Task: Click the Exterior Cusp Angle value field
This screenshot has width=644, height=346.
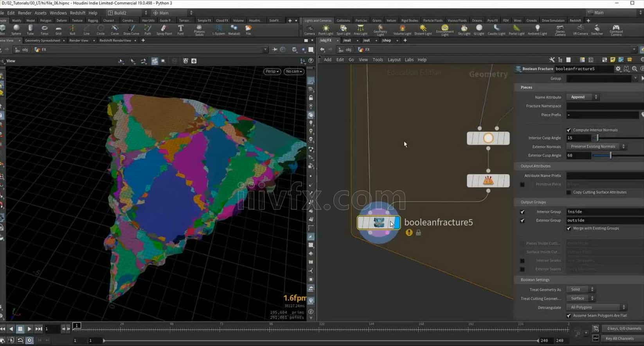Action: point(579,155)
